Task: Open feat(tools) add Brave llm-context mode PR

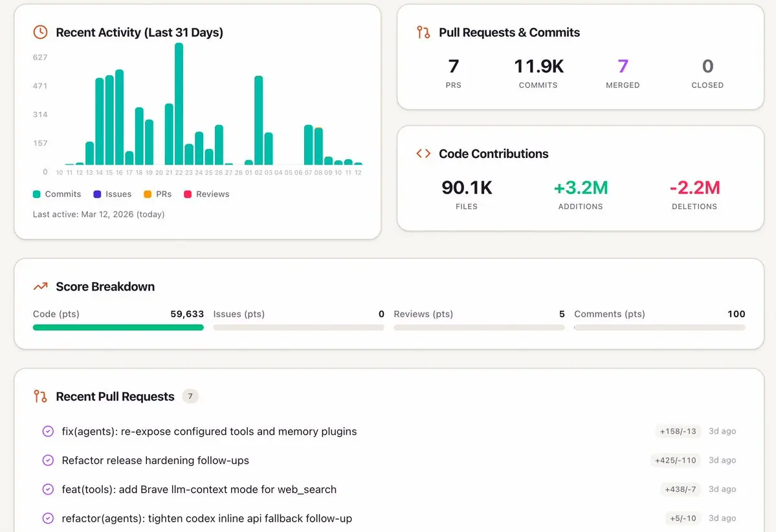Action: point(199,489)
